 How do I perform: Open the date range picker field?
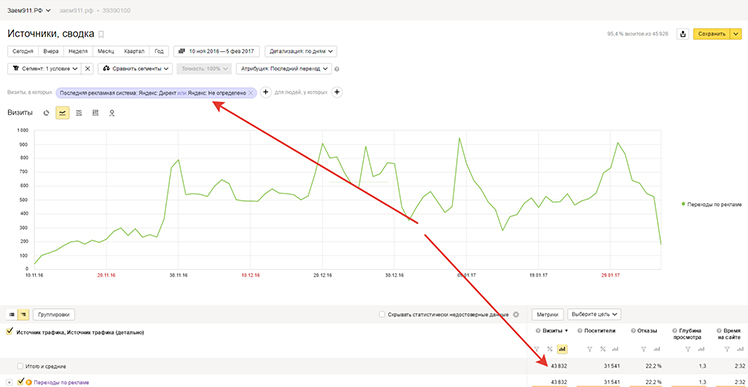tap(217, 51)
